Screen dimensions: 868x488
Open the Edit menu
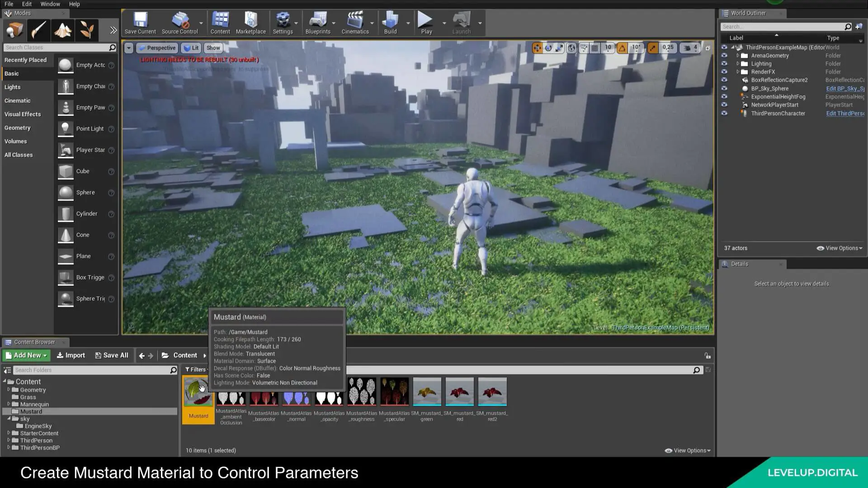pos(27,4)
